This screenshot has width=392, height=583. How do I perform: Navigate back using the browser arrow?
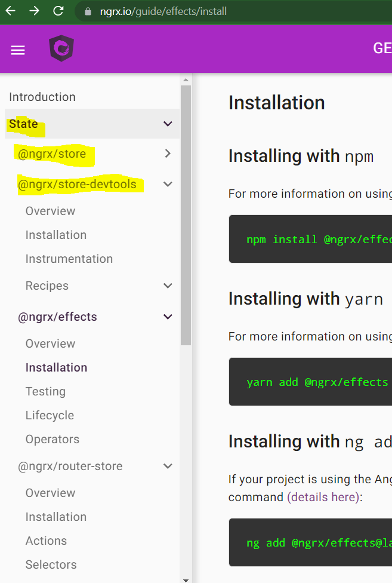pyautogui.click(x=10, y=11)
